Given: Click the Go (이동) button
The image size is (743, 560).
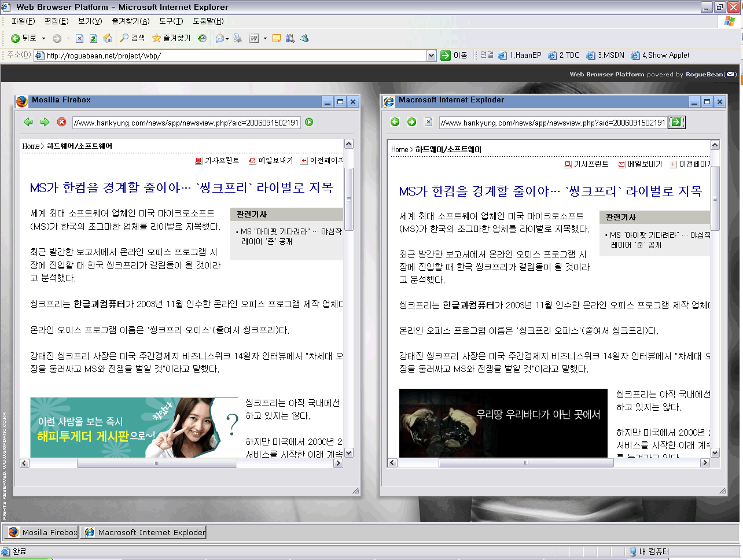Looking at the screenshot, I should [454, 56].
